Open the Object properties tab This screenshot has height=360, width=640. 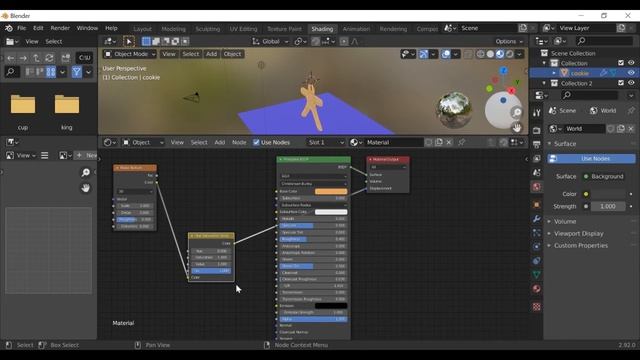point(537,204)
